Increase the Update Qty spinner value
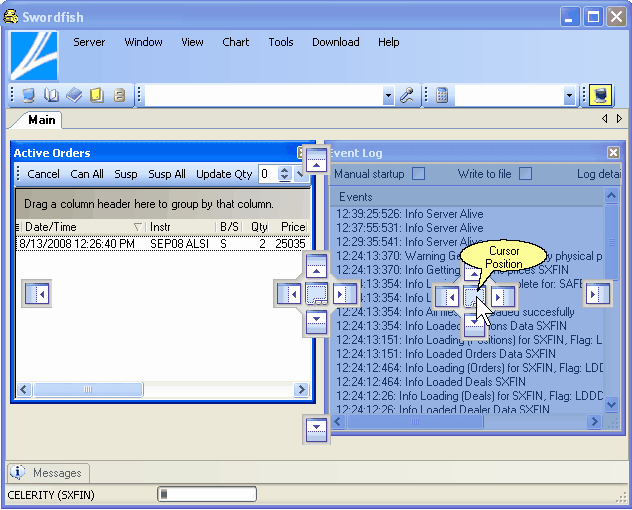This screenshot has width=632, height=510. tap(285, 170)
